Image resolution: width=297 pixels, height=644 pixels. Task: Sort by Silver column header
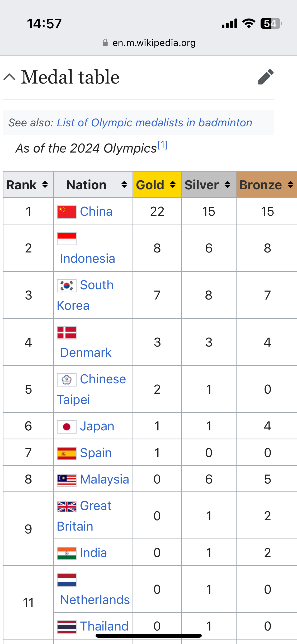209,185
